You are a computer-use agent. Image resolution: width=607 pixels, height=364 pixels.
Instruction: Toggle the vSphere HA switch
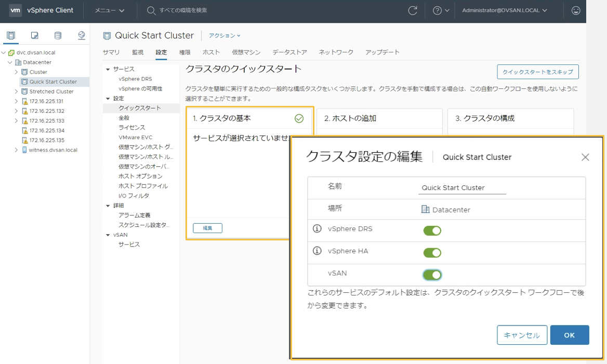(432, 252)
